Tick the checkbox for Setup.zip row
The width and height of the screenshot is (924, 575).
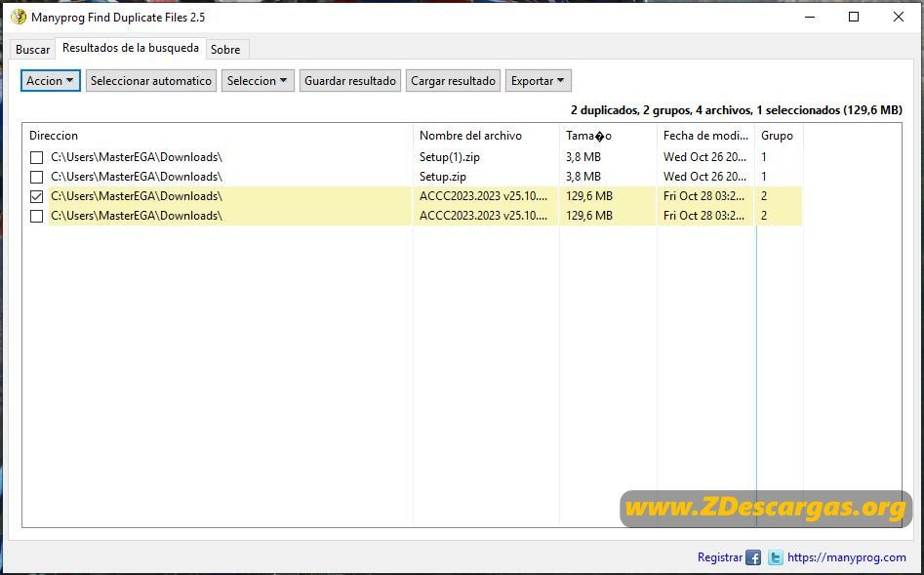[36, 177]
